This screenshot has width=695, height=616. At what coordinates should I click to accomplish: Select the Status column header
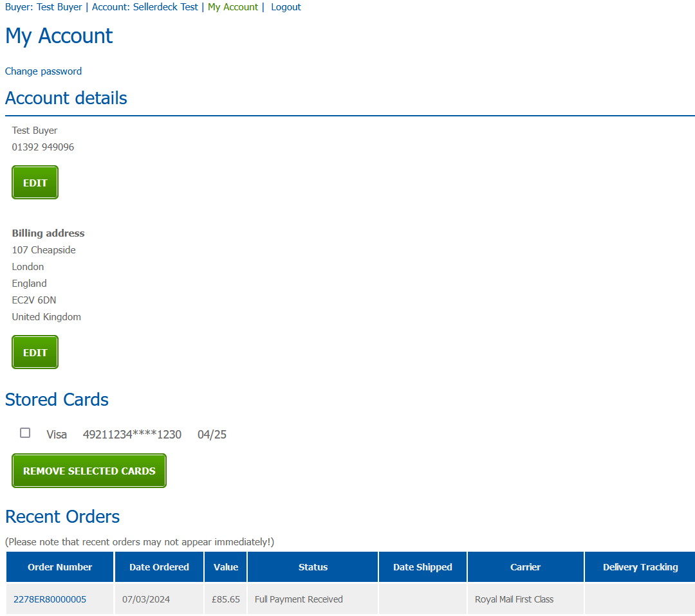pyautogui.click(x=313, y=567)
